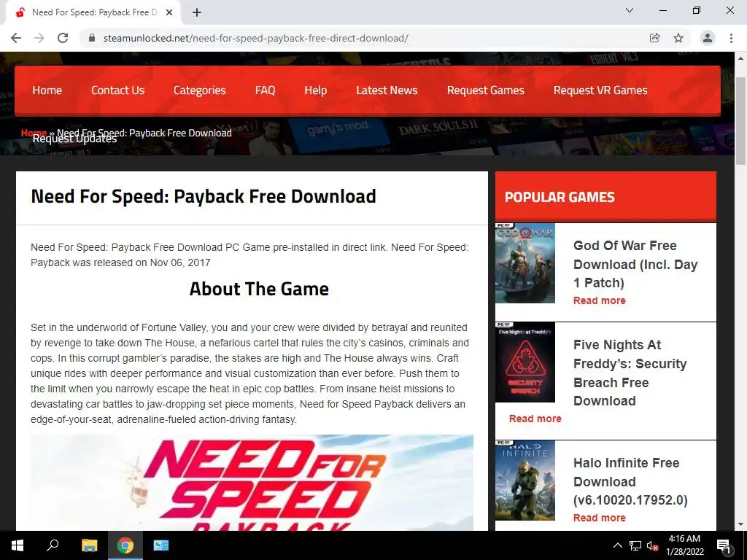Click the Need For Speed: Payback page heading
Viewport: 747px width, 560px height.
click(x=204, y=196)
